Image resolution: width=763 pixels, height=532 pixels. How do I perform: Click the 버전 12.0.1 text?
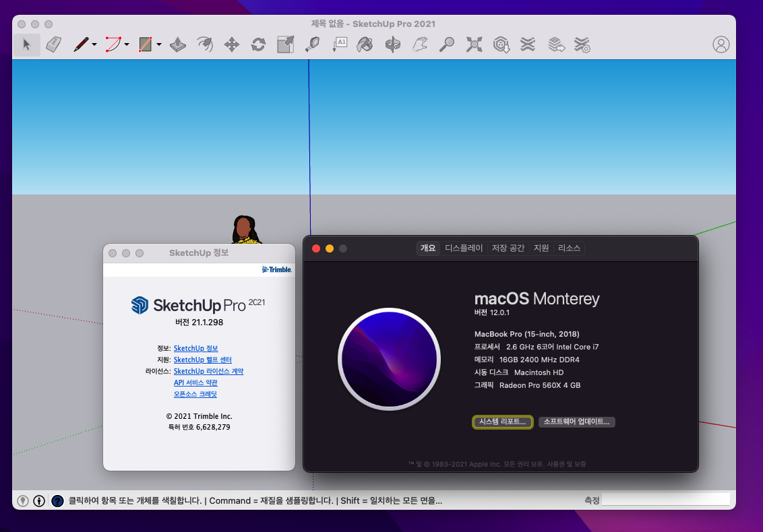492,312
